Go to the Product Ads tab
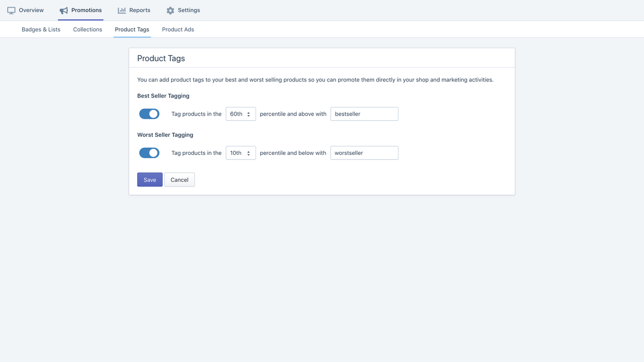The image size is (644, 362). click(178, 29)
